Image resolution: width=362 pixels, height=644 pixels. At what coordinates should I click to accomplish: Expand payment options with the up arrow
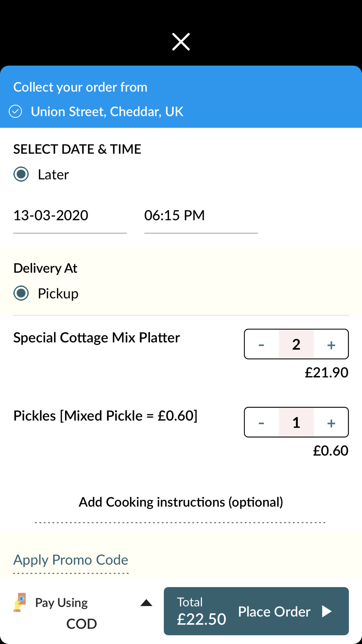pos(146,603)
